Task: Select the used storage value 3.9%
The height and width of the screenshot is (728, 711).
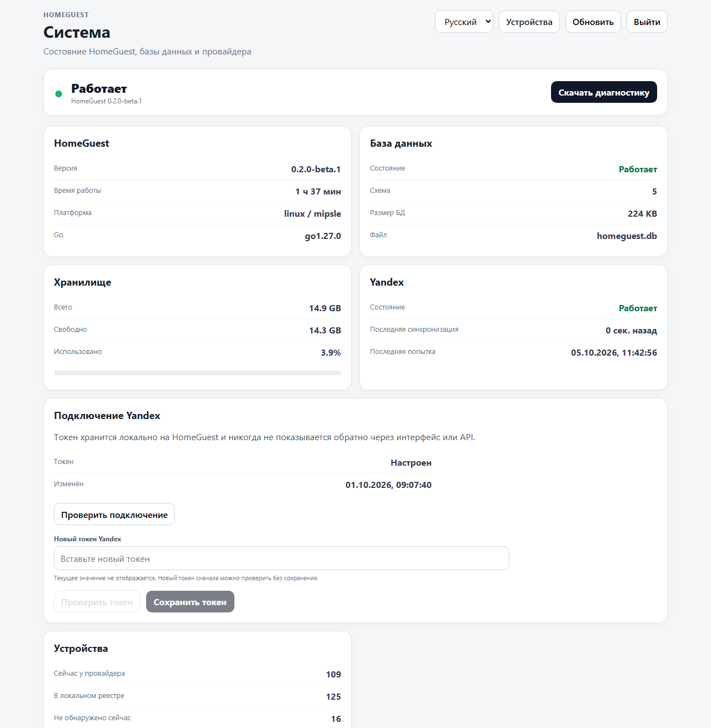Action: point(331,353)
